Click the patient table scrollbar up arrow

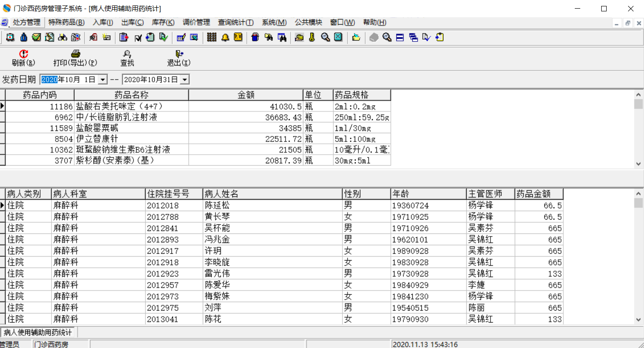coord(639,193)
